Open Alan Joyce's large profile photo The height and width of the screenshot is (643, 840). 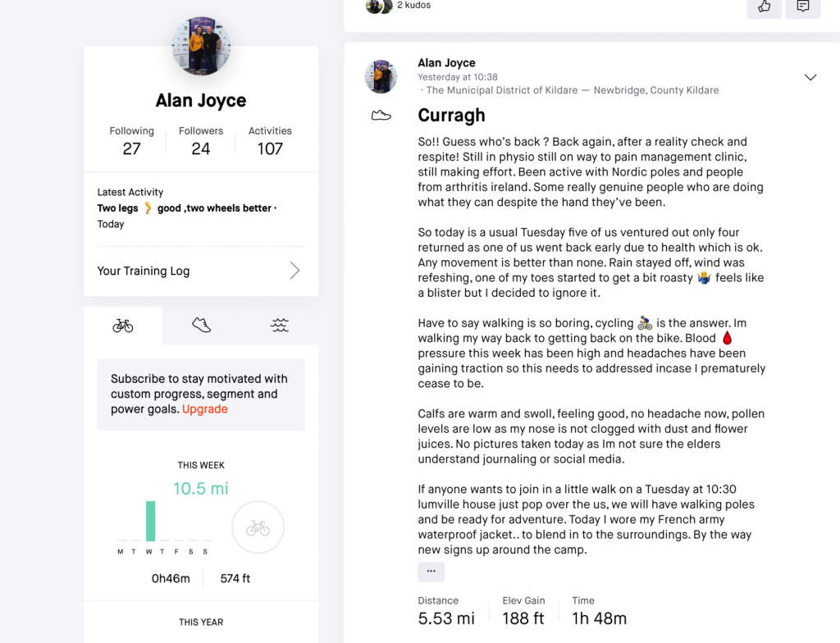(x=202, y=46)
